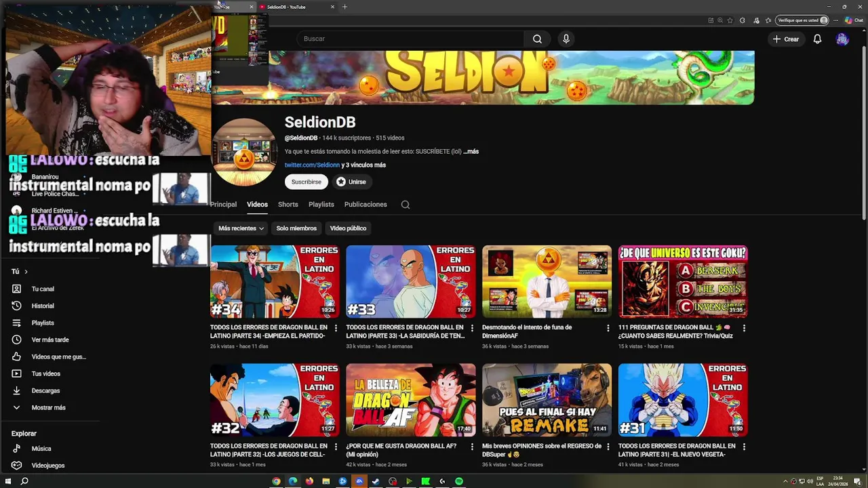Screen dimensions: 868x488
Task: Click Verifique que es usted profile button
Action: point(802,20)
